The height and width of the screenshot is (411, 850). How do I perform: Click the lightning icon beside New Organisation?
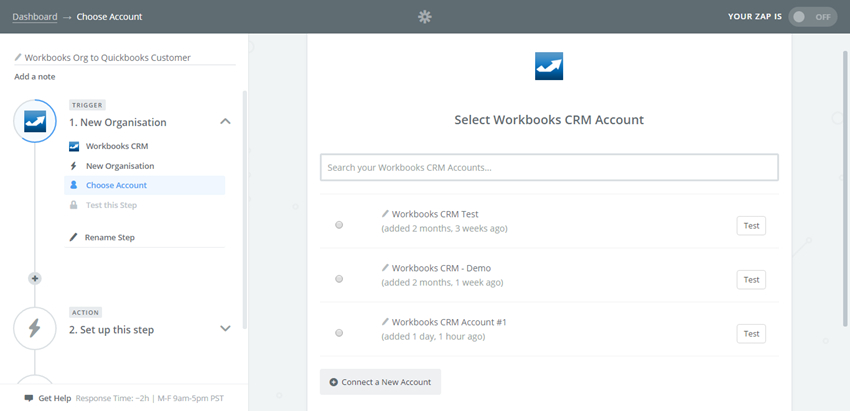pyautogui.click(x=74, y=166)
